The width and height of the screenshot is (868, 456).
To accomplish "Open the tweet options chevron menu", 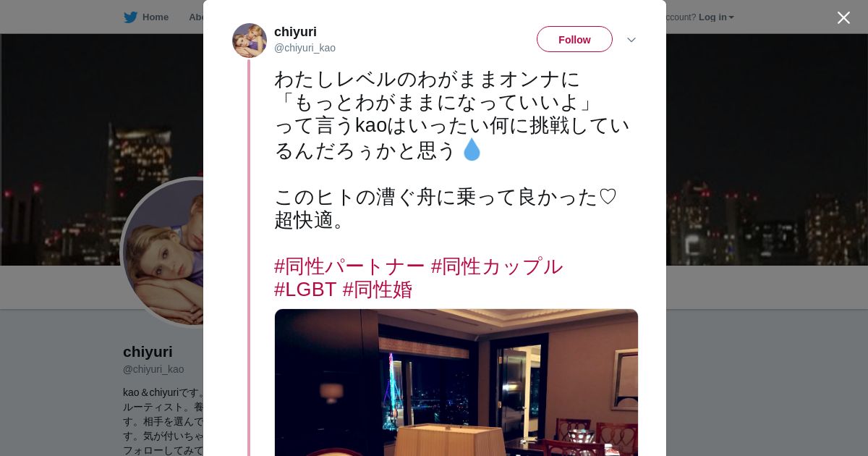I will (x=631, y=40).
